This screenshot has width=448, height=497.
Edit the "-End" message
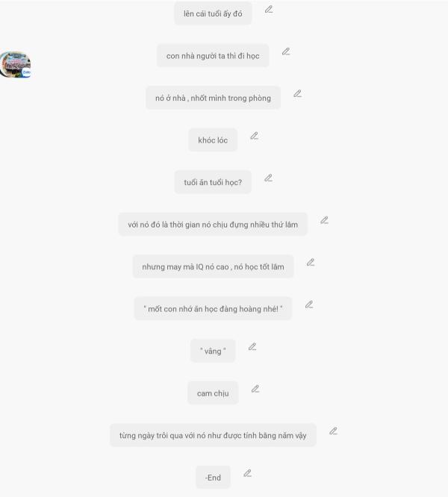(248, 473)
